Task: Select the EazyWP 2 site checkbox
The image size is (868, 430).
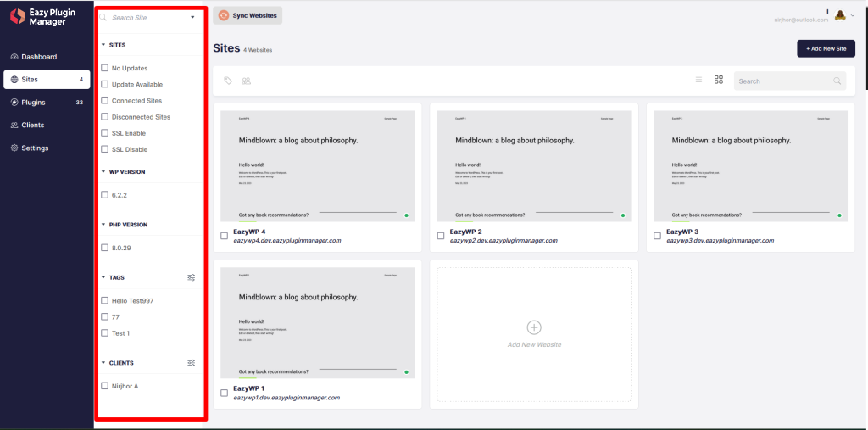Action: pos(441,236)
